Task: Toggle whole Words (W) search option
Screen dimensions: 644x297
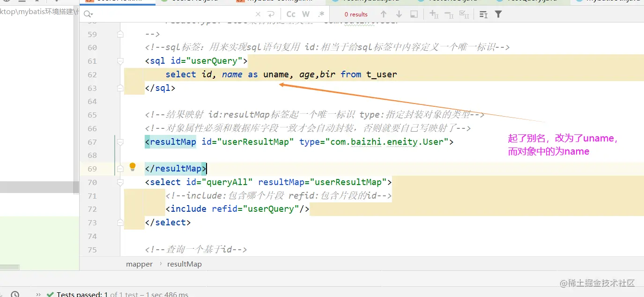Action: point(306,15)
